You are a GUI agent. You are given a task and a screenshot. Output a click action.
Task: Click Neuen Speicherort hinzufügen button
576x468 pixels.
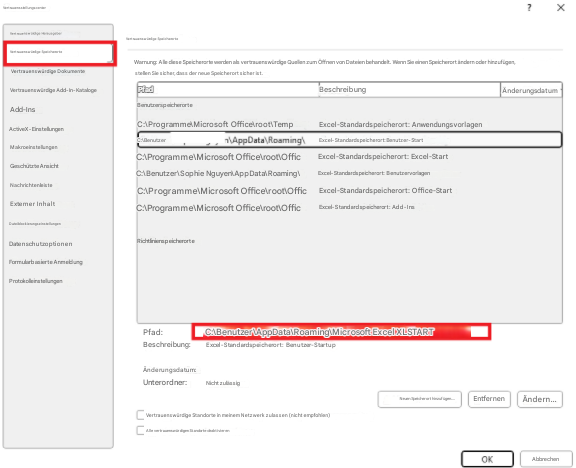click(x=420, y=399)
